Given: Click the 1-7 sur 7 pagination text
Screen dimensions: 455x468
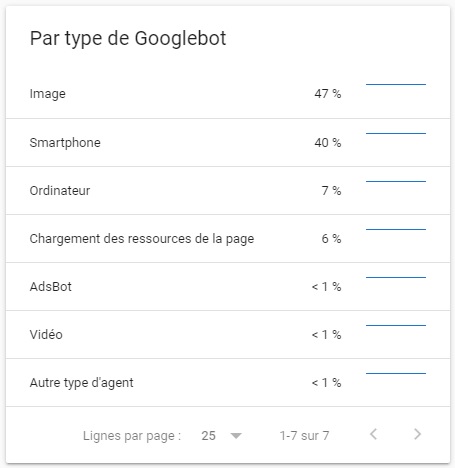Looking at the screenshot, I should (304, 436).
